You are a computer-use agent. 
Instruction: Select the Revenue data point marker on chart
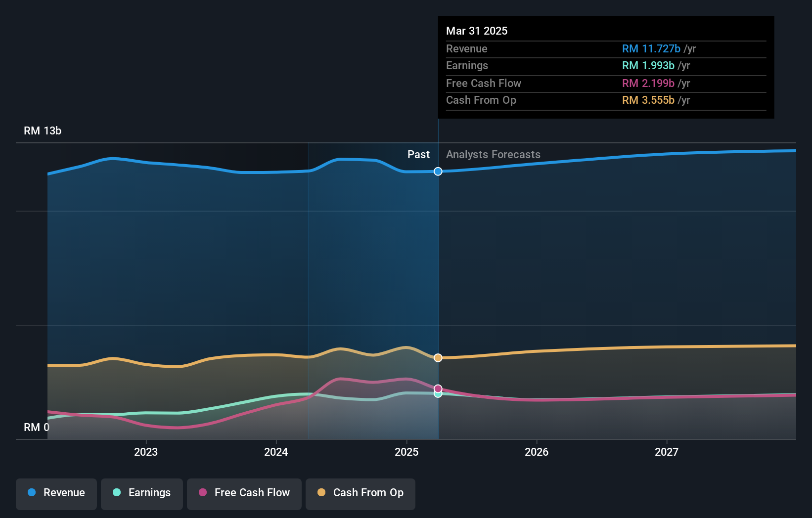click(x=438, y=172)
